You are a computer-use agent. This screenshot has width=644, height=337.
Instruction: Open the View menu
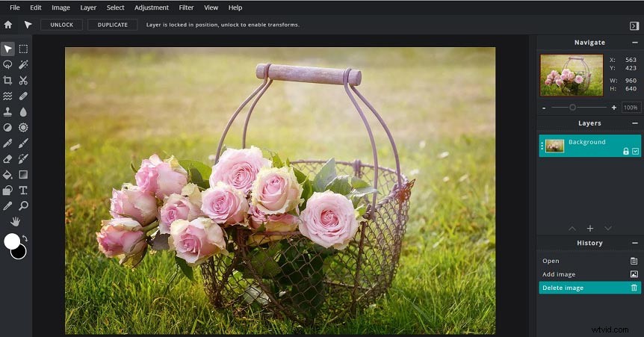[211, 7]
